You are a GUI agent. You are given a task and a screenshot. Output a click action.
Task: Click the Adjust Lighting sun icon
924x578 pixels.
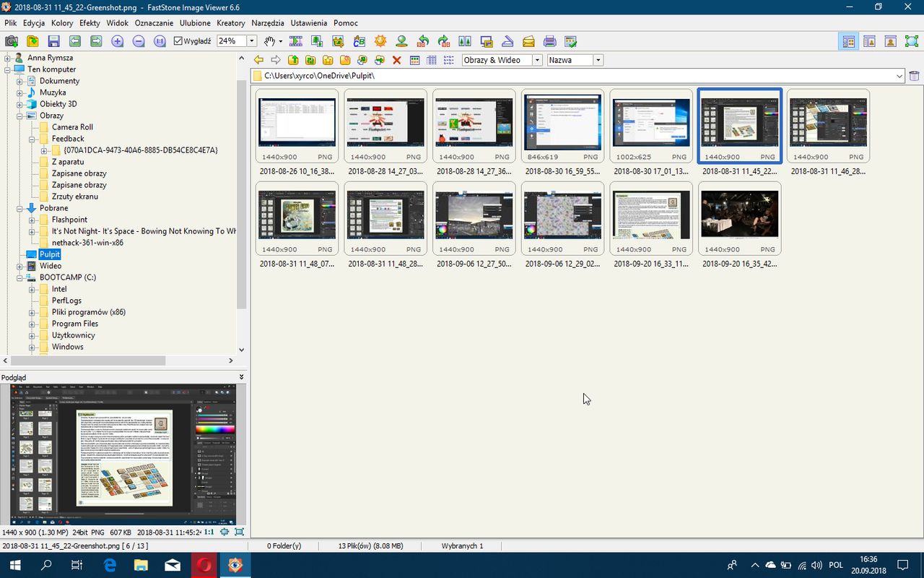pos(380,41)
